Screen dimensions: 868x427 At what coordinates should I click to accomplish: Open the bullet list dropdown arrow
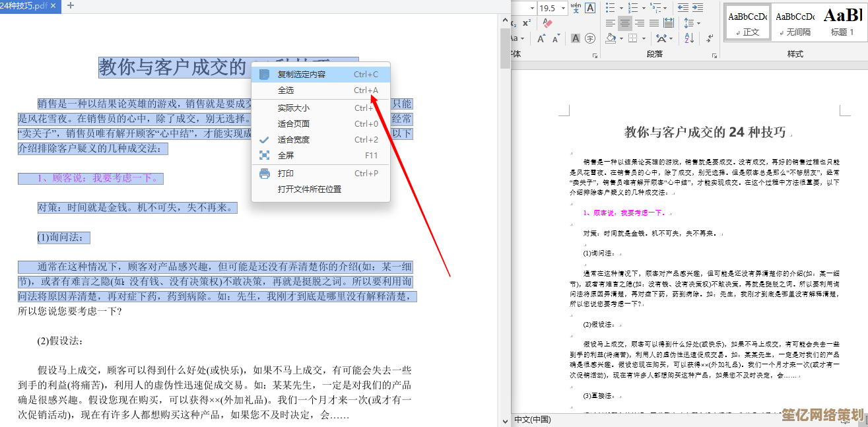(x=620, y=8)
